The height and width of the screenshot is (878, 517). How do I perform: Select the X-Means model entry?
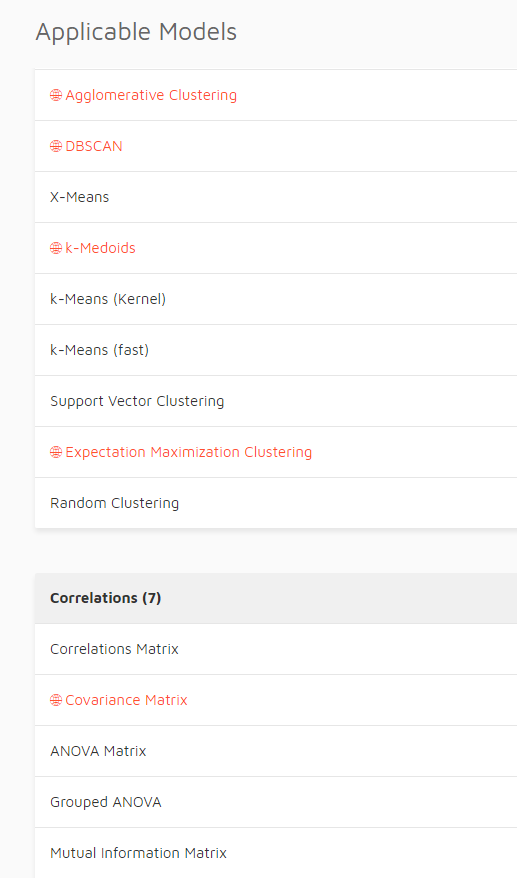pyautogui.click(x=276, y=197)
